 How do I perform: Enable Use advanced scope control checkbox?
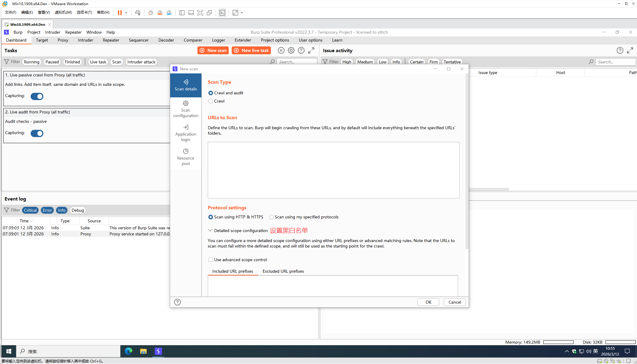211,260
